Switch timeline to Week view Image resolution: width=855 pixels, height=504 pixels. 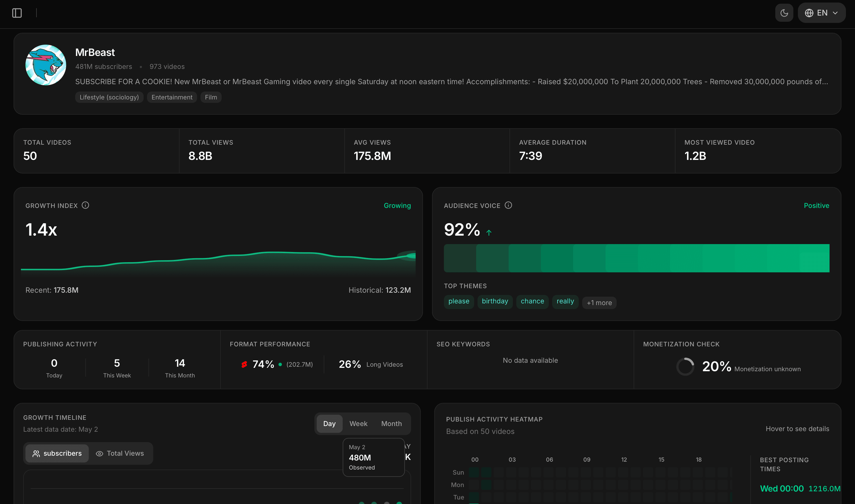tap(358, 423)
